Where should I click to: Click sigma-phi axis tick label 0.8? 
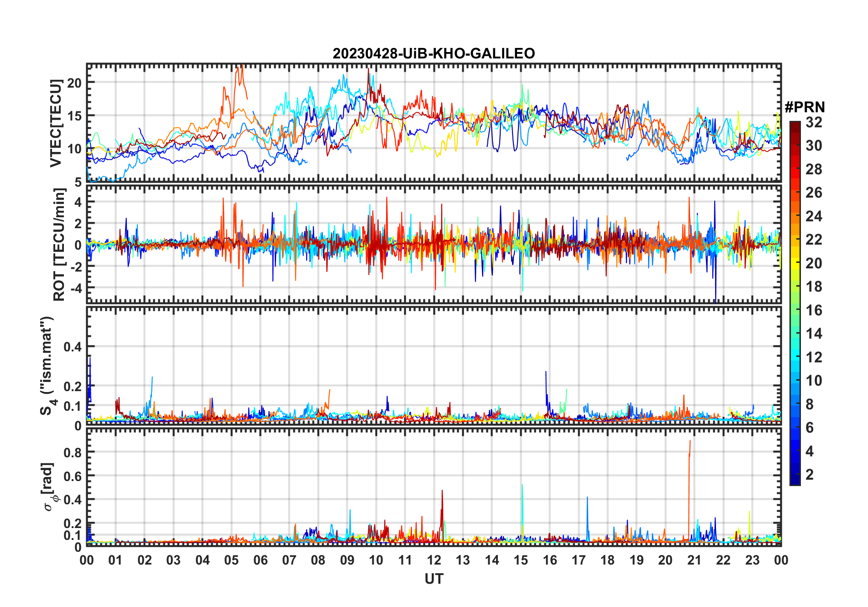(x=73, y=452)
